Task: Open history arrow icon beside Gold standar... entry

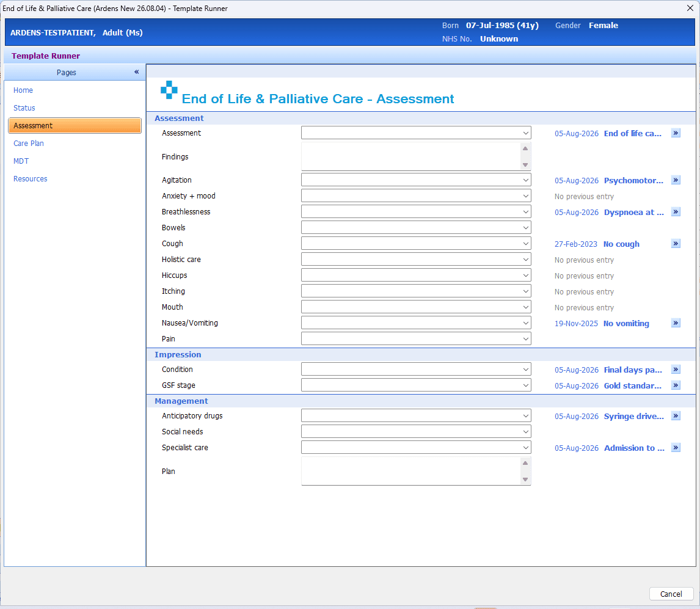Action: (676, 385)
